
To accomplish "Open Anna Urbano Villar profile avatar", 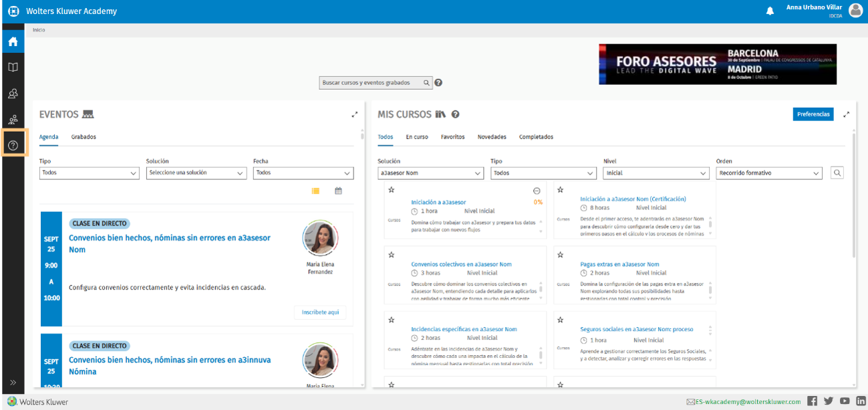I will [x=855, y=11].
